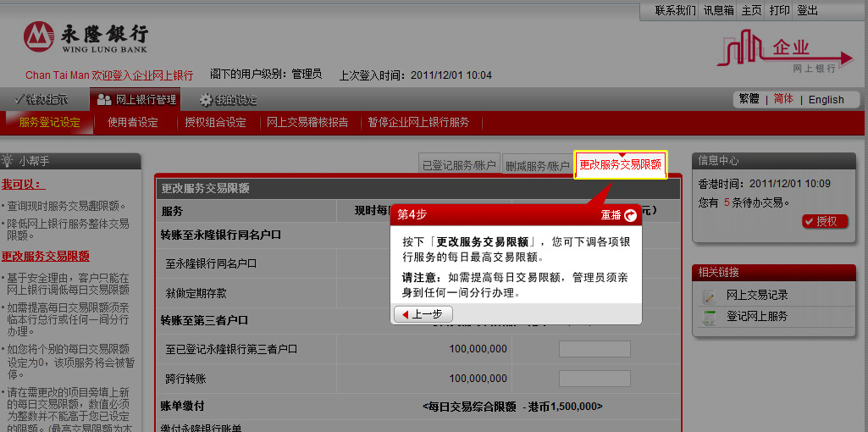Open the 联系我们 contact link
Viewport: 868px width, 432px height.
(675, 10)
